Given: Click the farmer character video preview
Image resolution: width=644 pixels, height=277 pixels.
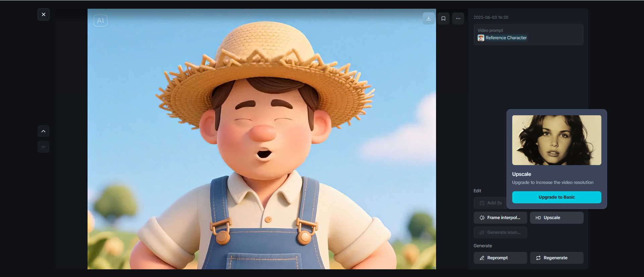Looking at the screenshot, I should [x=262, y=139].
